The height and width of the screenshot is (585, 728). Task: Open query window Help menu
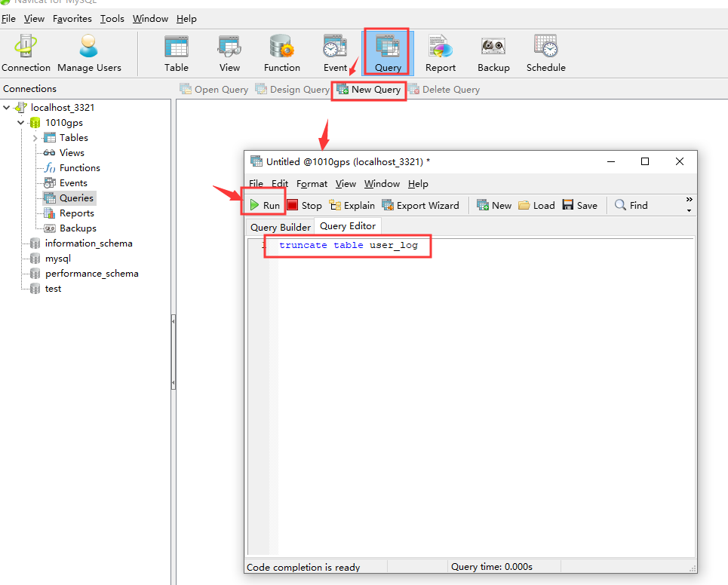[419, 184]
